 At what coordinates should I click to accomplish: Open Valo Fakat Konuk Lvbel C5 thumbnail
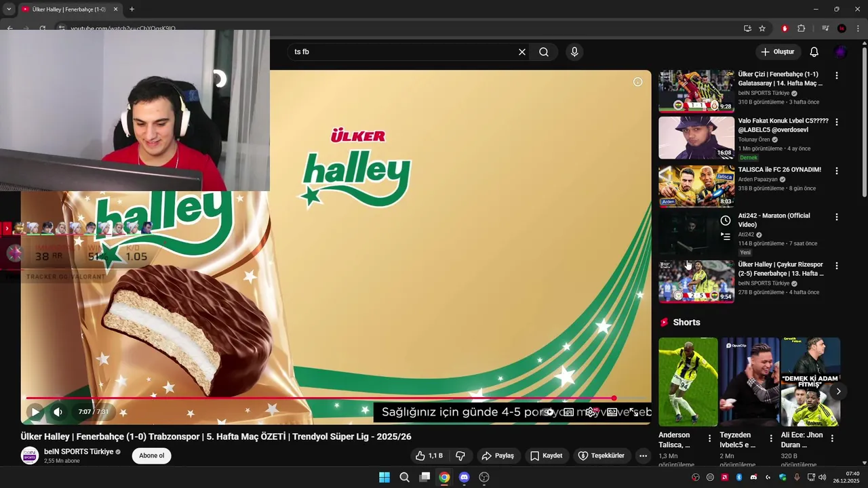pos(696,138)
